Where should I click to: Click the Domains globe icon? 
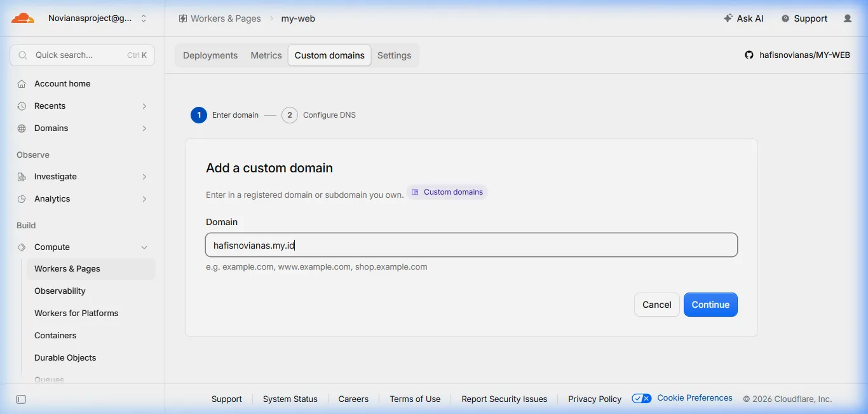coord(22,128)
